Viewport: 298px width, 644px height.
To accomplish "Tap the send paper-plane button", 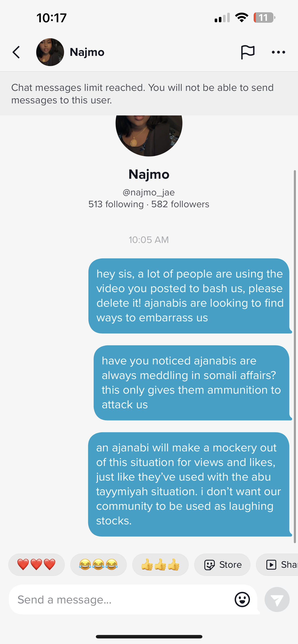I will pos(277,599).
